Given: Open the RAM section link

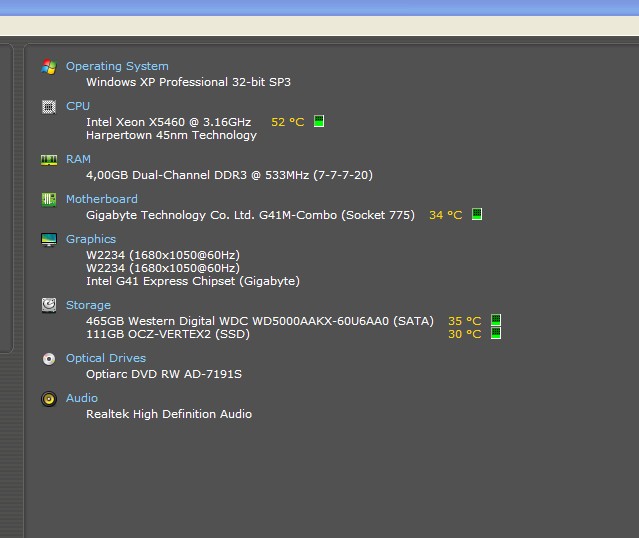Looking at the screenshot, I should (x=78, y=159).
